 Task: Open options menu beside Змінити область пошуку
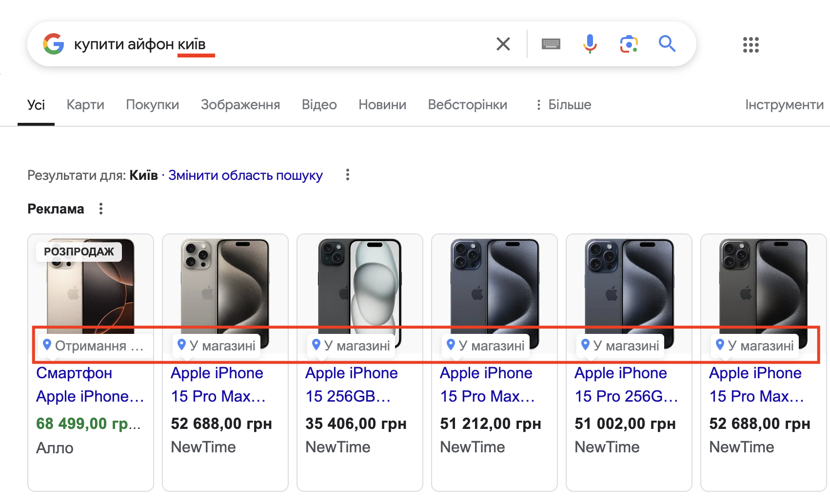coord(348,175)
